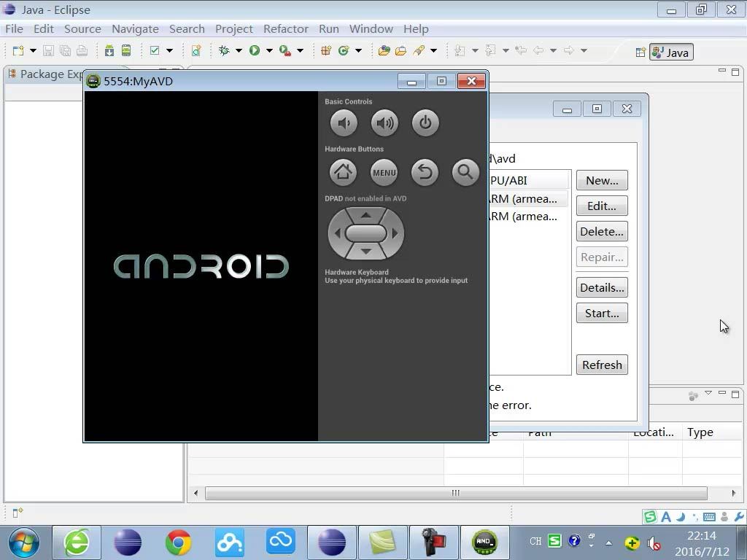Click the Start... button in AVD manager
747x560 pixels.
602,313
